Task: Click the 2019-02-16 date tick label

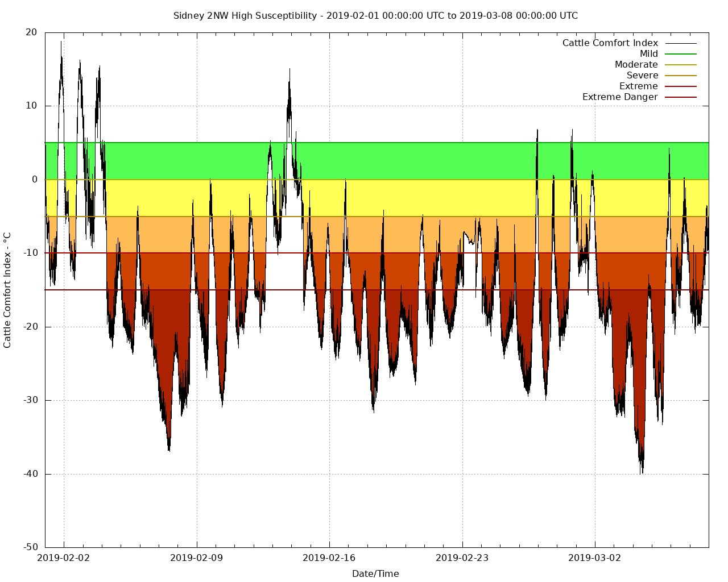Action: (x=329, y=558)
